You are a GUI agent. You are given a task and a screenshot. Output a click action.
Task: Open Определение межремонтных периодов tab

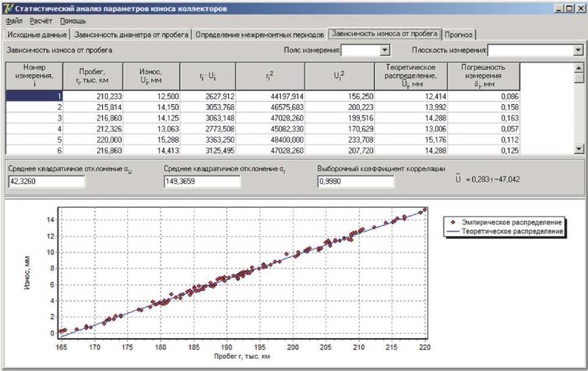[x=260, y=34]
